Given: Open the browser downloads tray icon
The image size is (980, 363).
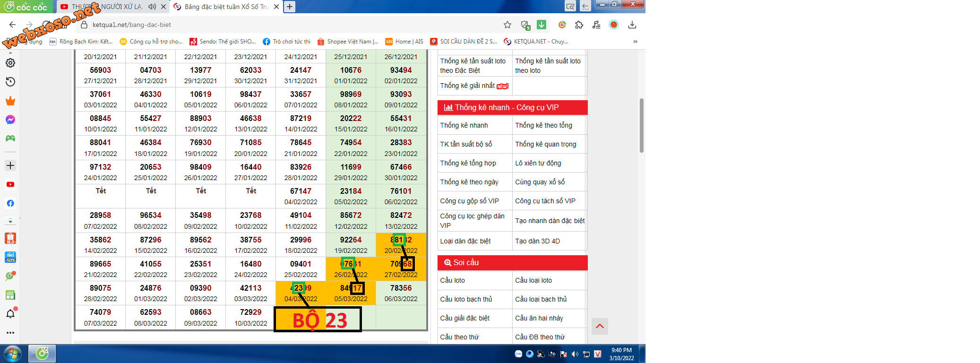Looking at the screenshot, I should (x=632, y=25).
